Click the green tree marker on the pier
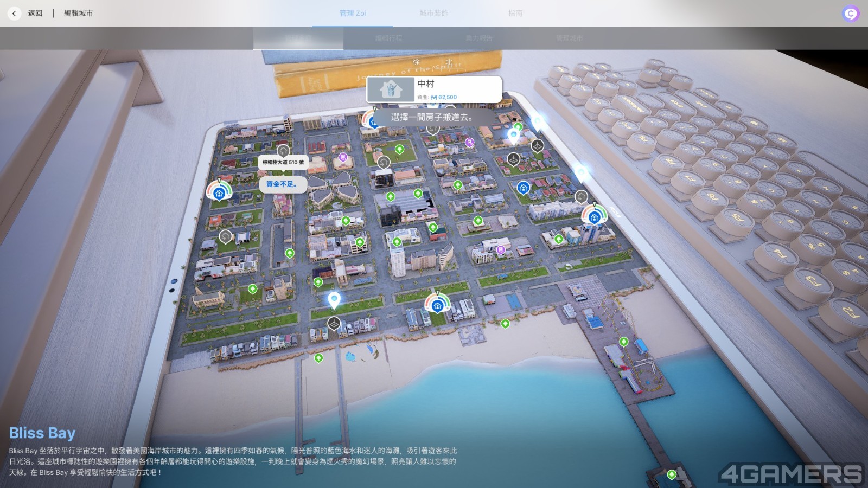868x488 pixels. [623, 342]
